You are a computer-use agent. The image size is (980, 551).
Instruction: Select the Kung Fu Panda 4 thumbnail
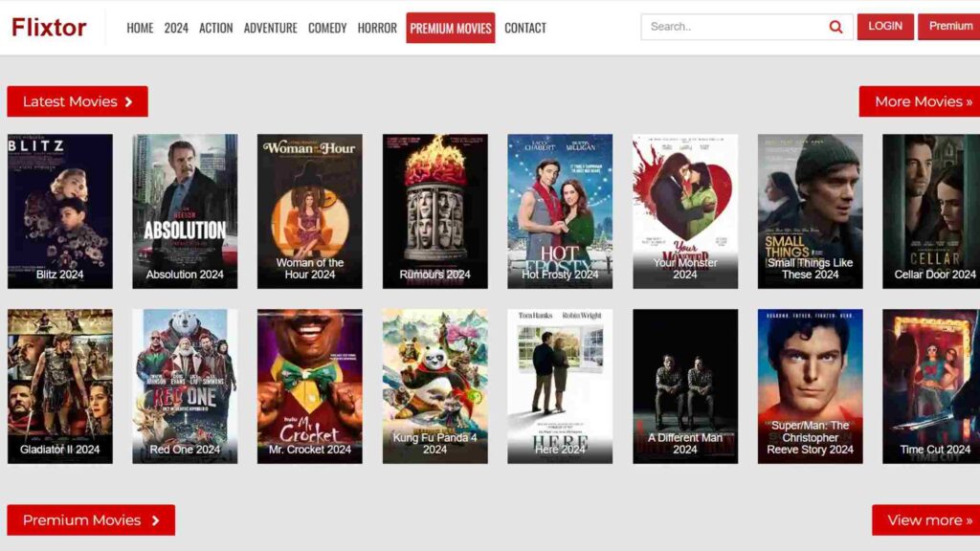[434, 382]
